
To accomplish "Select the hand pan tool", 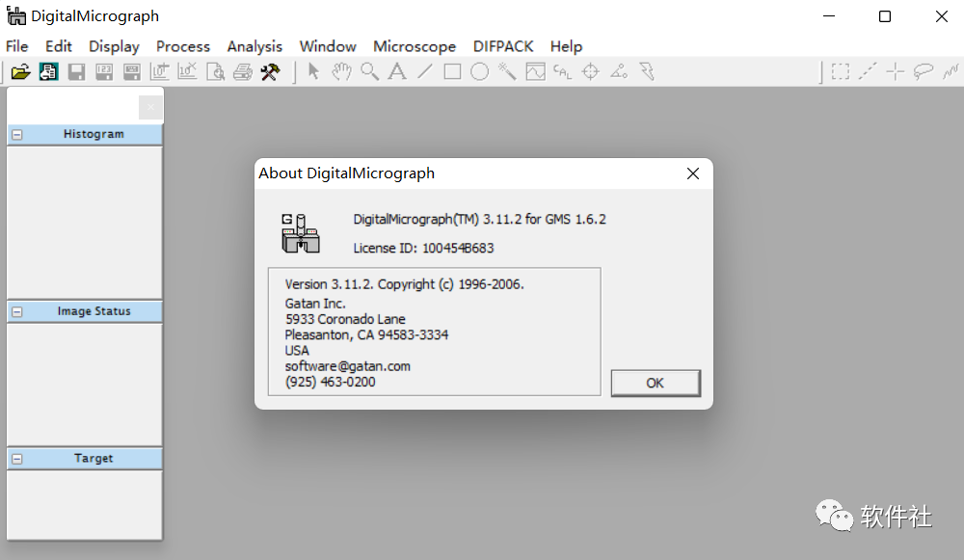I will pos(341,72).
